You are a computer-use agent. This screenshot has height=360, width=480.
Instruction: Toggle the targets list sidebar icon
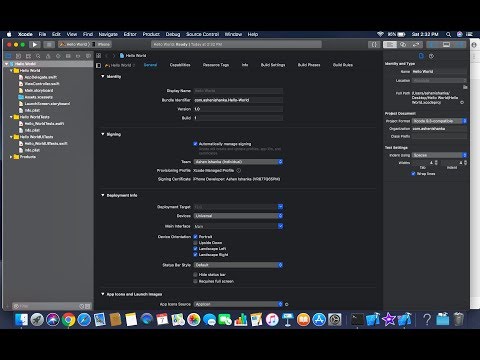point(99,65)
